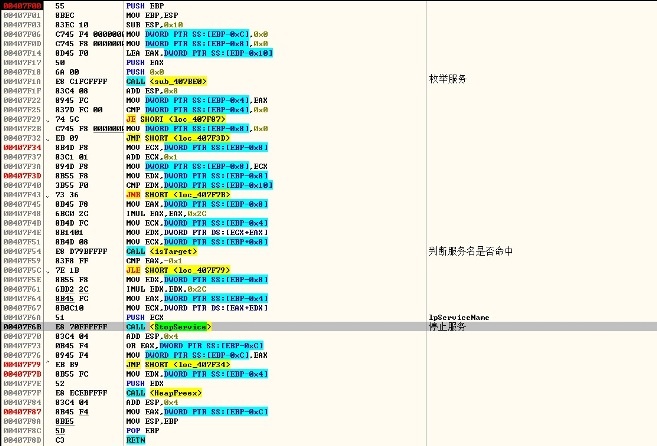Click the highlighted CALL StopService instruction
Image resolution: width=657 pixels, height=446 pixels.
165,326
